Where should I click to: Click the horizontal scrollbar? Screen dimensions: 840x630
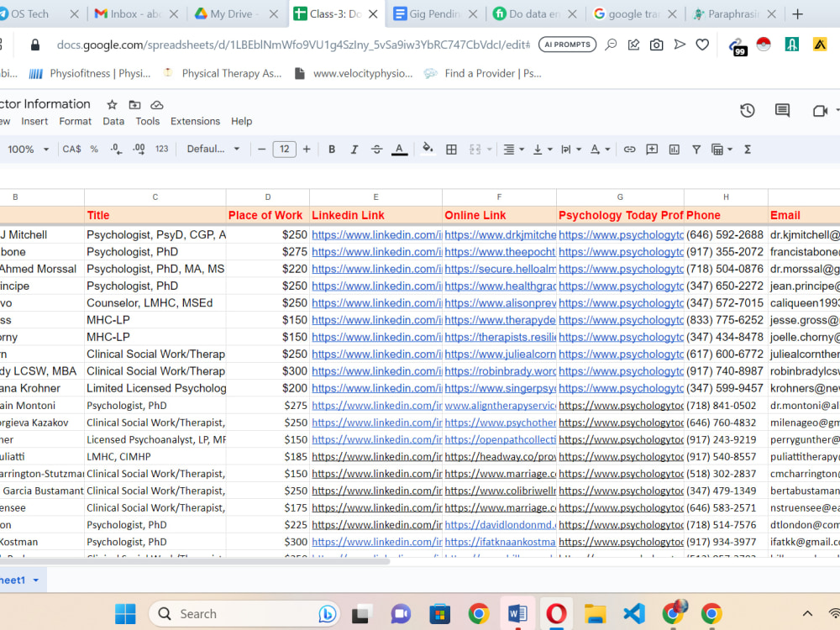195,561
